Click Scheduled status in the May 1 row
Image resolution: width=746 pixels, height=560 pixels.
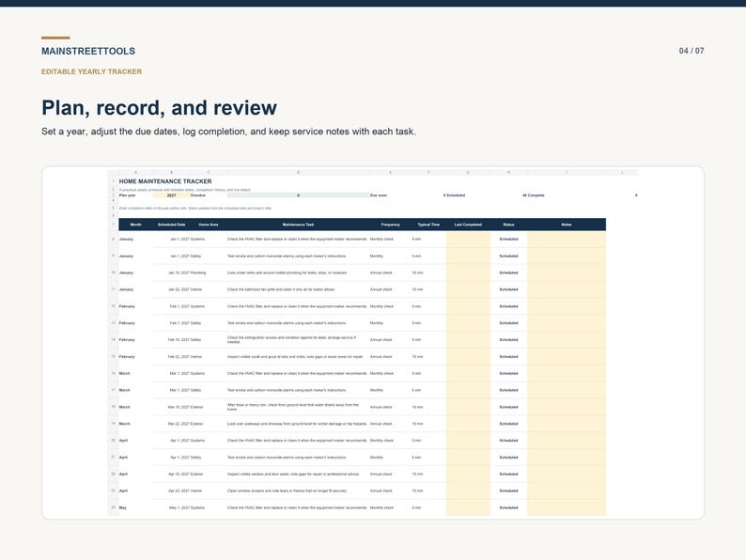(508, 508)
